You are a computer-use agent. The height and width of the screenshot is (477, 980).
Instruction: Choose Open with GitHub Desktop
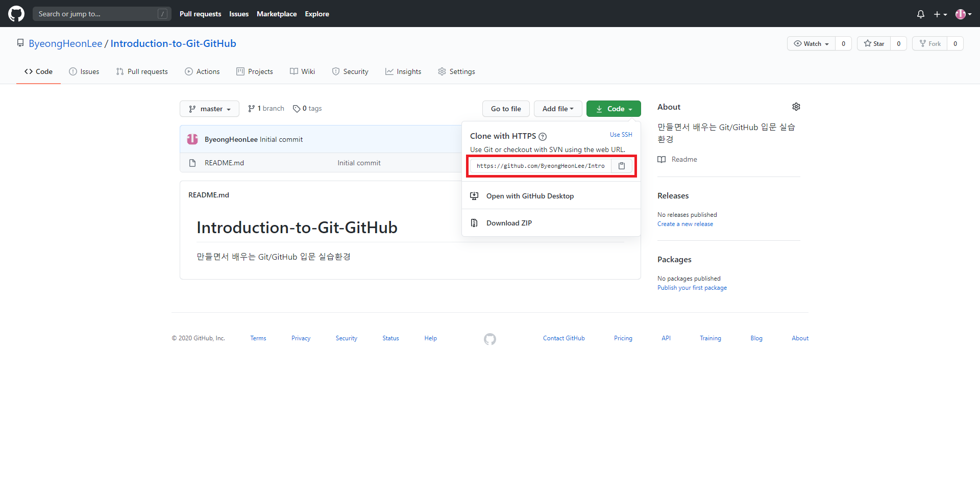551,196
